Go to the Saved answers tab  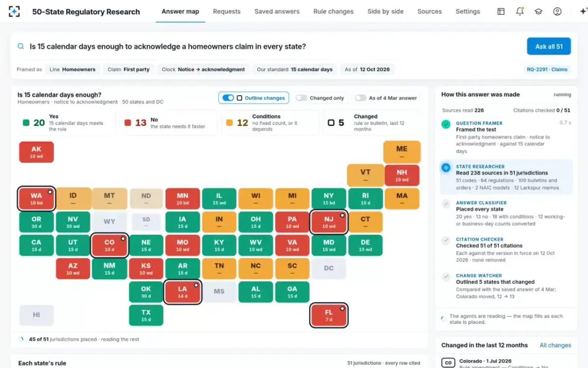277,11
